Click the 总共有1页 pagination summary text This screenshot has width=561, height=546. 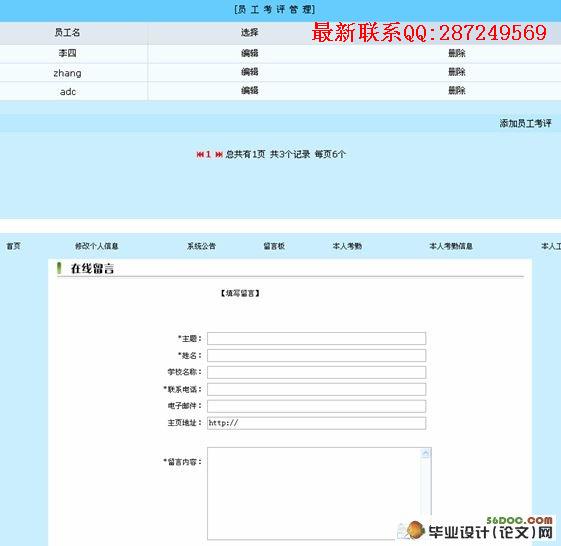pyautogui.click(x=245, y=155)
